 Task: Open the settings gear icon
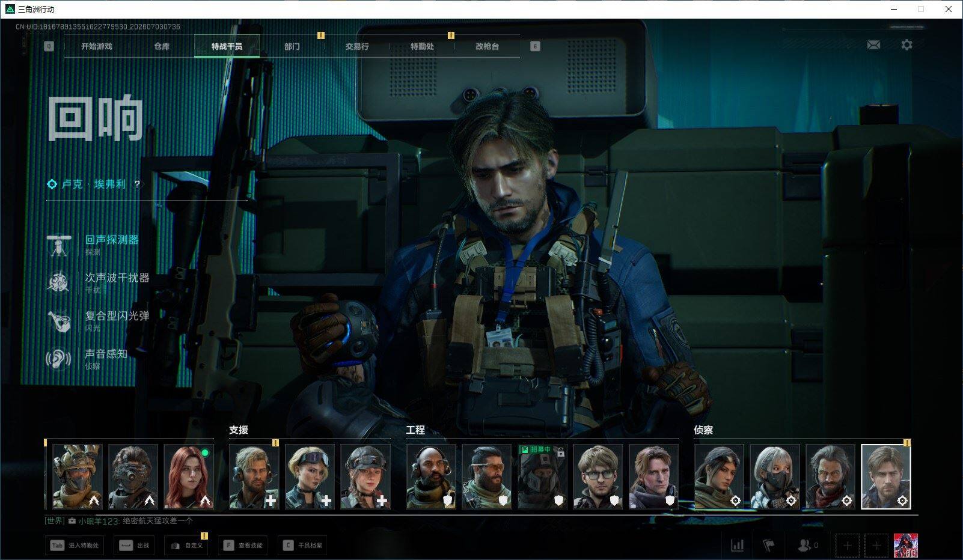pos(906,45)
